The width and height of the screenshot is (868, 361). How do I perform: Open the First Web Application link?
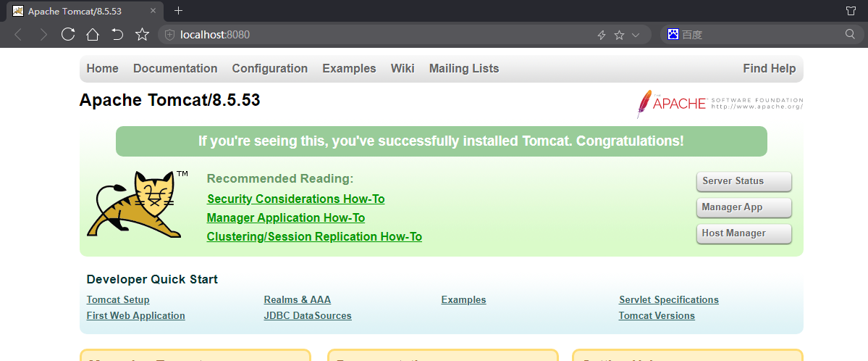135,316
